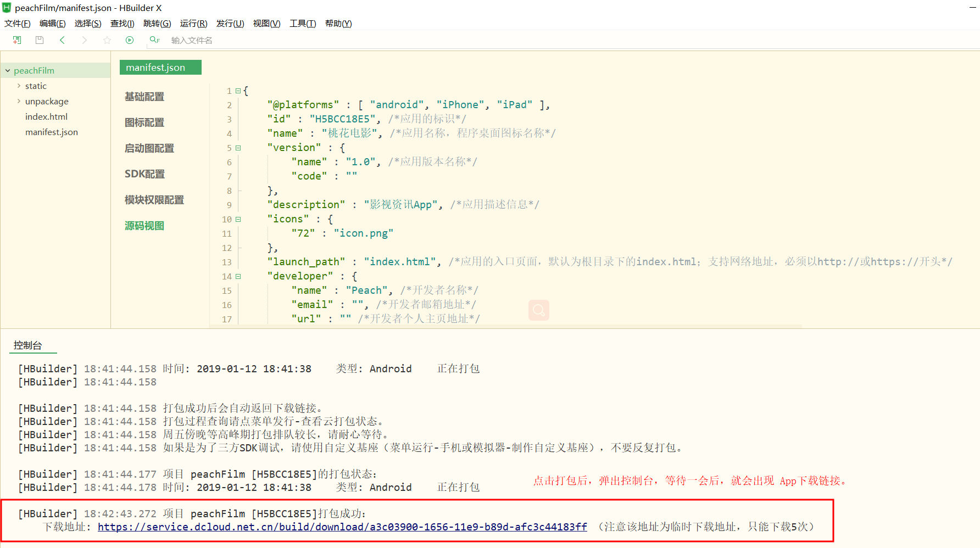Expand the unpackage folder

tap(18, 101)
